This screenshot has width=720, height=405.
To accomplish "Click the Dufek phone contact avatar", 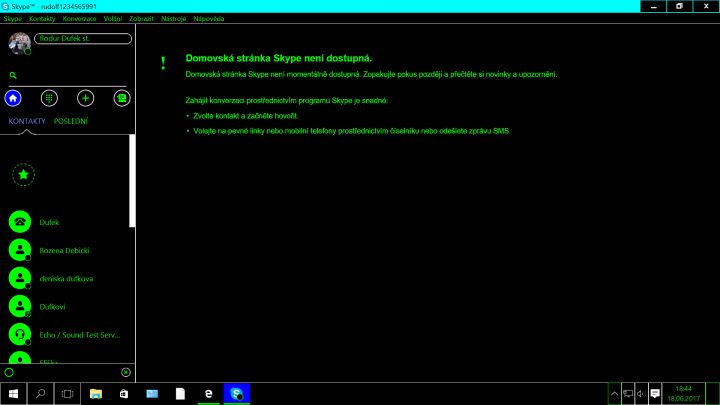I will (20, 222).
